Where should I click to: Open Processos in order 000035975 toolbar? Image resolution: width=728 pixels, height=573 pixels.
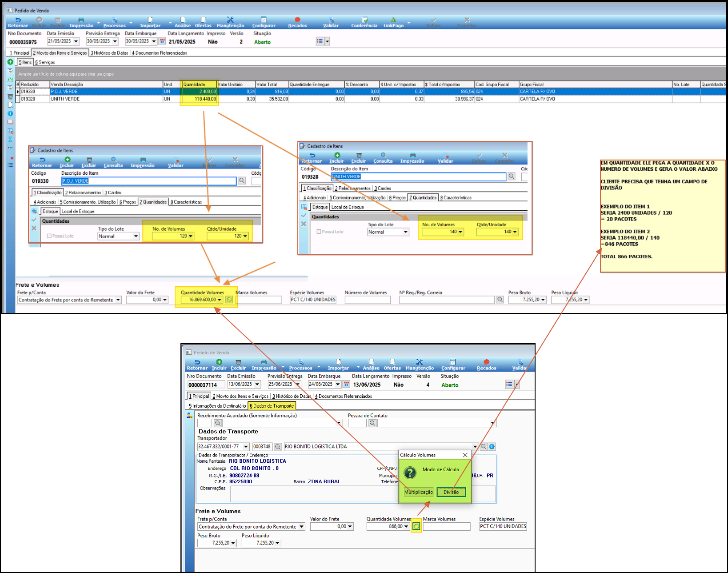[x=115, y=23]
